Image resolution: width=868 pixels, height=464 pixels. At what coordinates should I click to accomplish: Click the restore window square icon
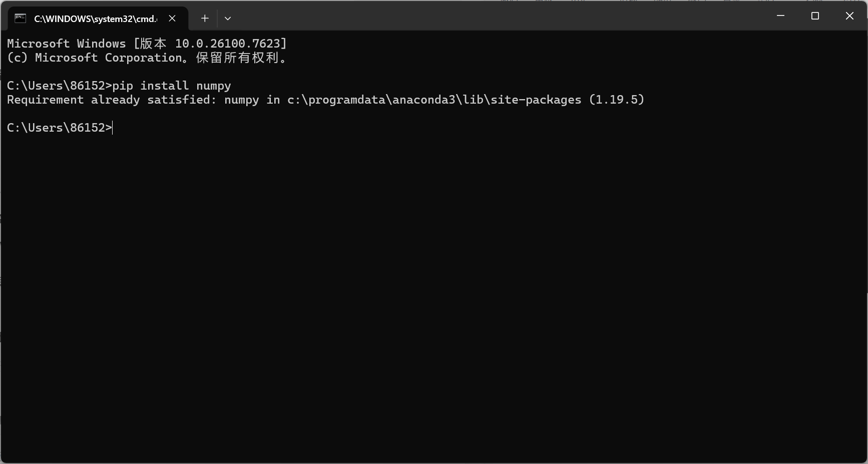point(815,16)
